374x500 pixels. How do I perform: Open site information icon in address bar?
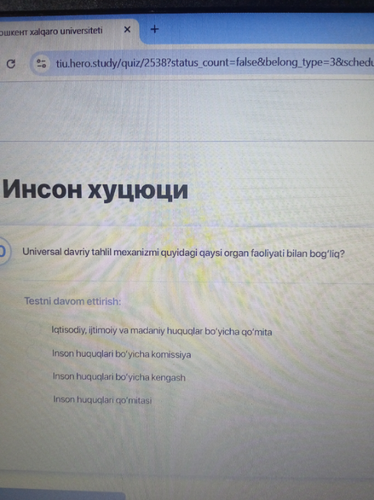42,63
